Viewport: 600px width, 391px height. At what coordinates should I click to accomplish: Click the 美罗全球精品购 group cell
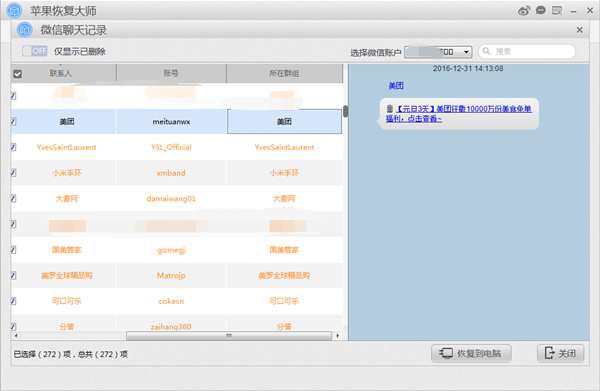284,275
